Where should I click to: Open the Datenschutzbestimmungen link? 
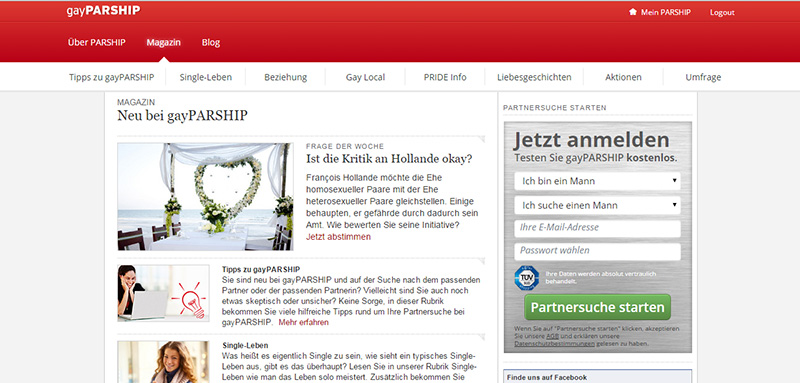point(554,344)
